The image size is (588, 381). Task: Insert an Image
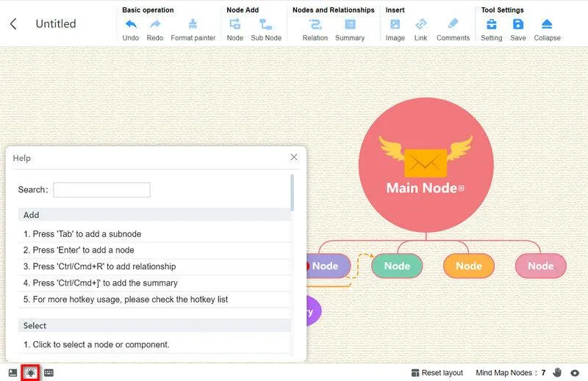point(395,30)
